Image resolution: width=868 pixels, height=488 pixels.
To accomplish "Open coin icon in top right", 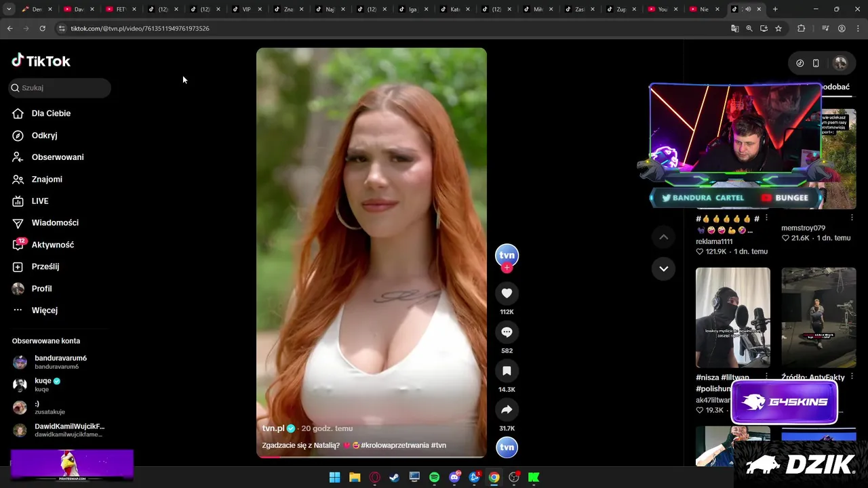I will coord(800,63).
